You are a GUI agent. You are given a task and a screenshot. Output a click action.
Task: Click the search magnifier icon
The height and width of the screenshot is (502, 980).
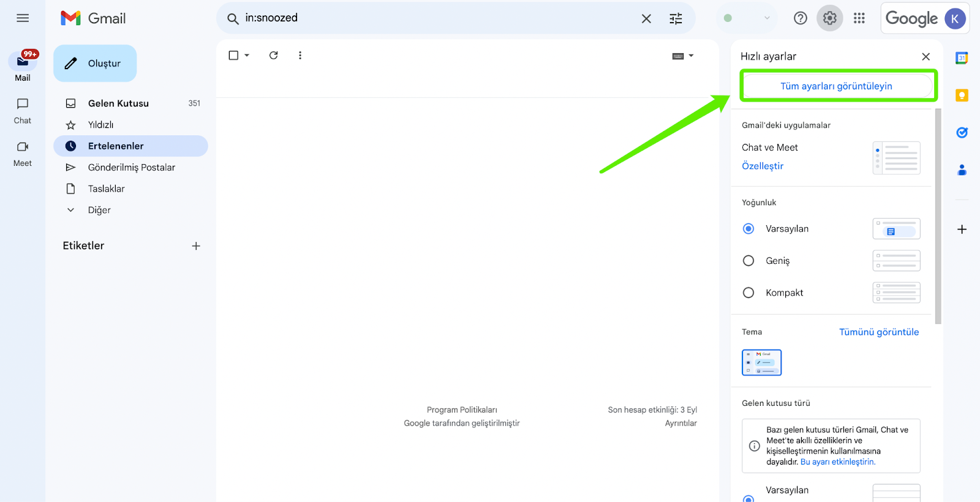(233, 19)
